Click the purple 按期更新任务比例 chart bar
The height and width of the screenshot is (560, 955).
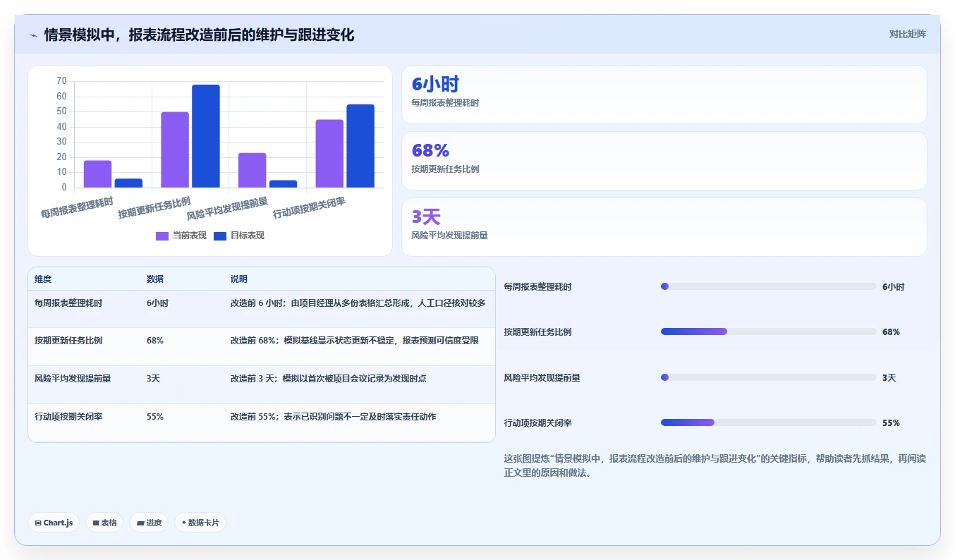[x=175, y=150]
